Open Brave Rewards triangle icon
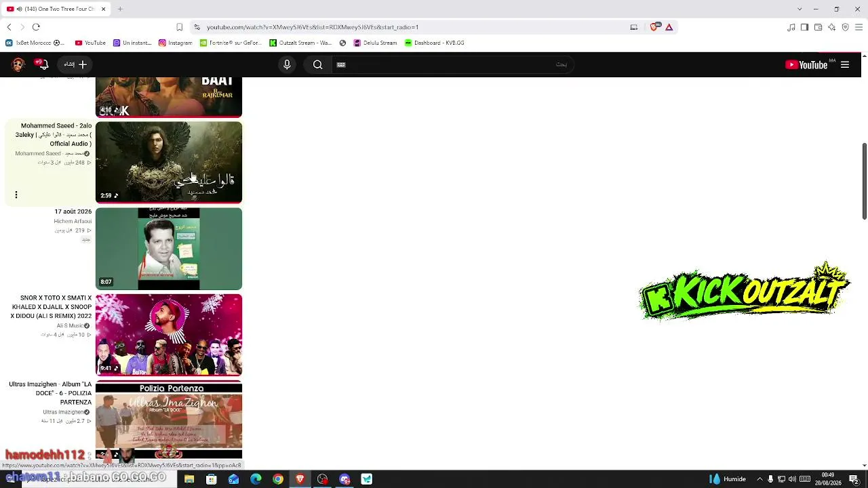 (x=669, y=27)
